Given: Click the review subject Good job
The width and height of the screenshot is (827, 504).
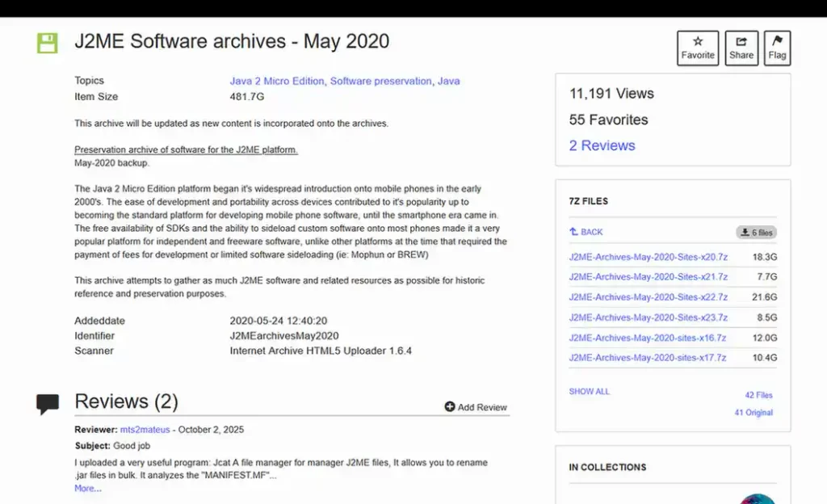Looking at the screenshot, I should [x=132, y=446].
